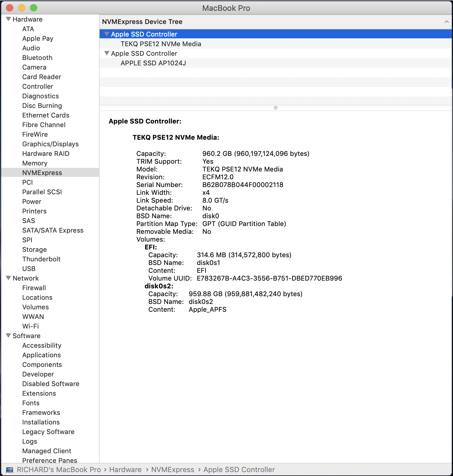Open Diagnostics in the sidebar

(x=40, y=96)
